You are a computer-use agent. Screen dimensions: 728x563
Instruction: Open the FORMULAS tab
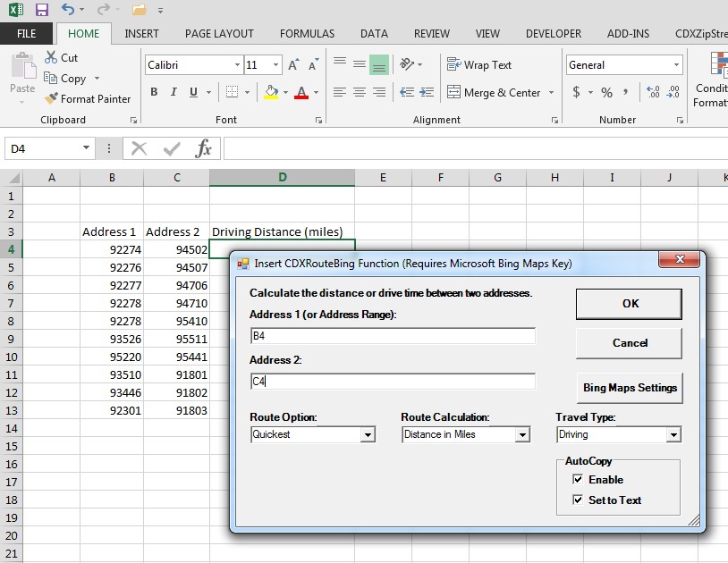click(307, 33)
